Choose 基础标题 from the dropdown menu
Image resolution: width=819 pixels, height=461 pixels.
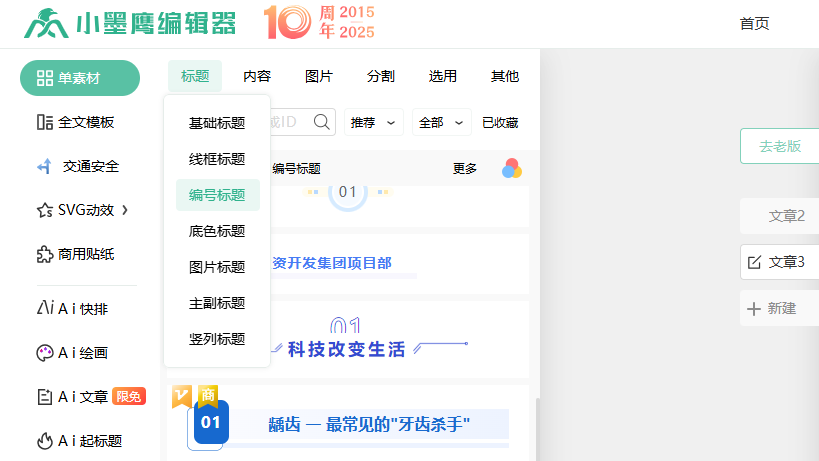[x=217, y=123]
